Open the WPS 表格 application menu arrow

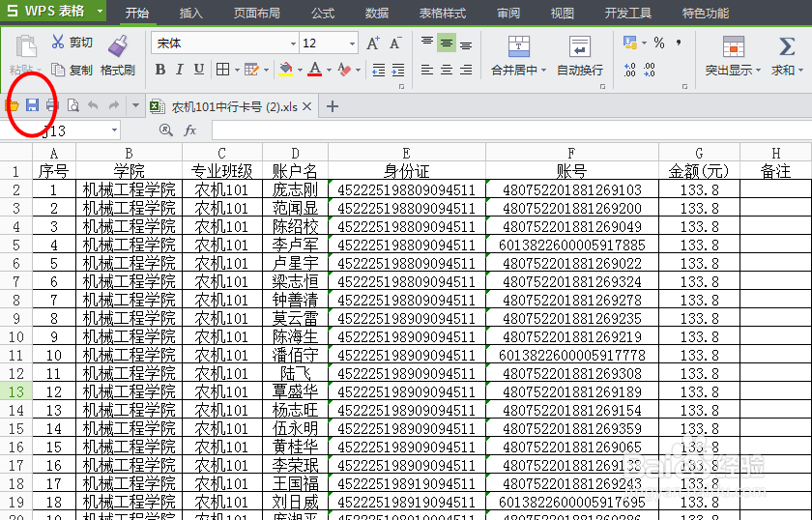tap(100, 11)
